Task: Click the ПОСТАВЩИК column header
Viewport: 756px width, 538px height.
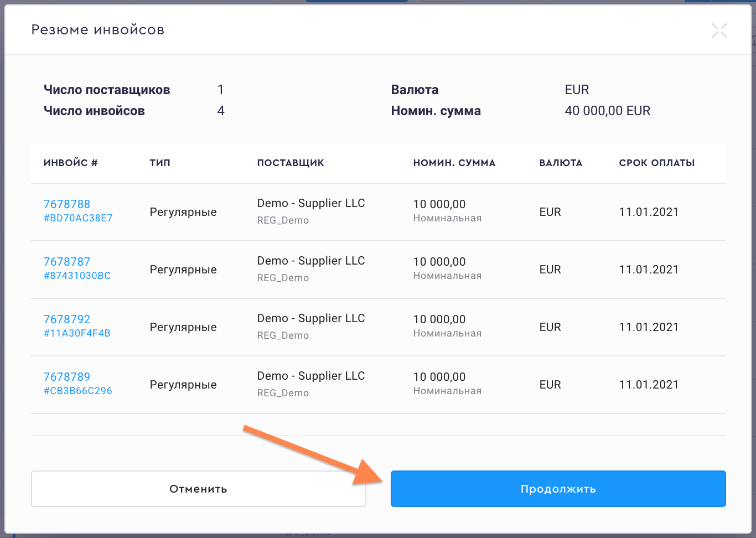Action: [291, 163]
